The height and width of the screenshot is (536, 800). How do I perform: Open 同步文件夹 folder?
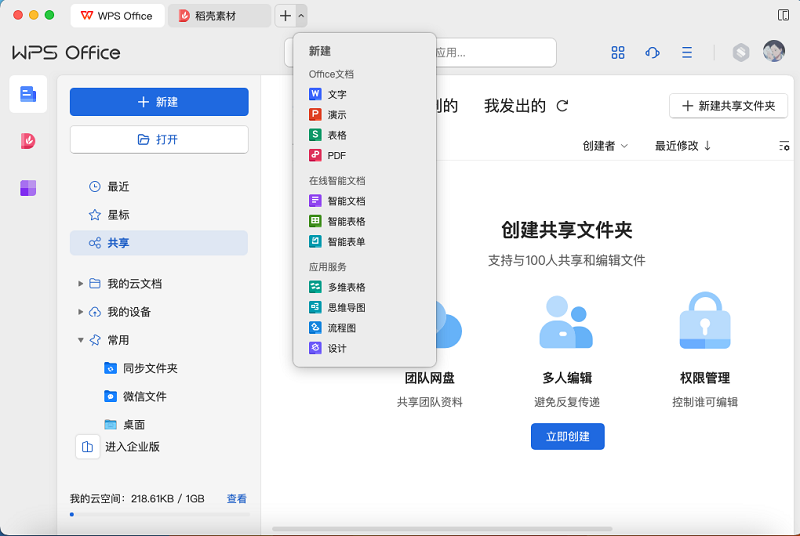[141, 368]
